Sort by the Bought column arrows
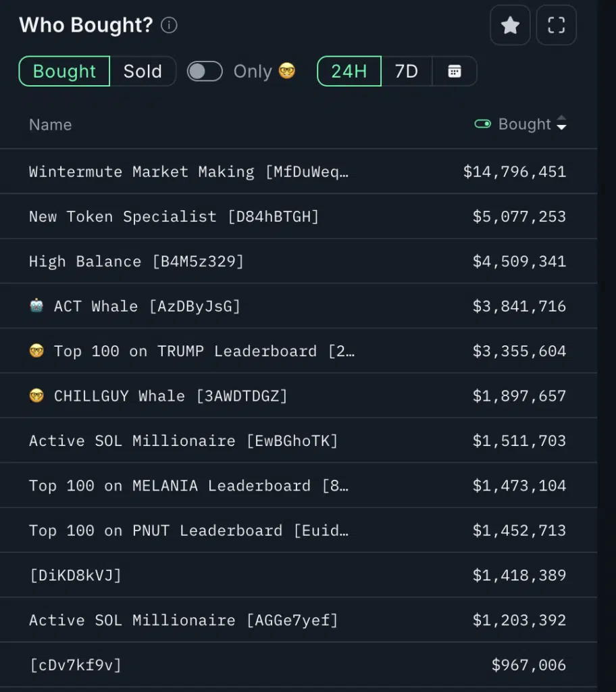The image size is (616, 692). click(561, 124)
